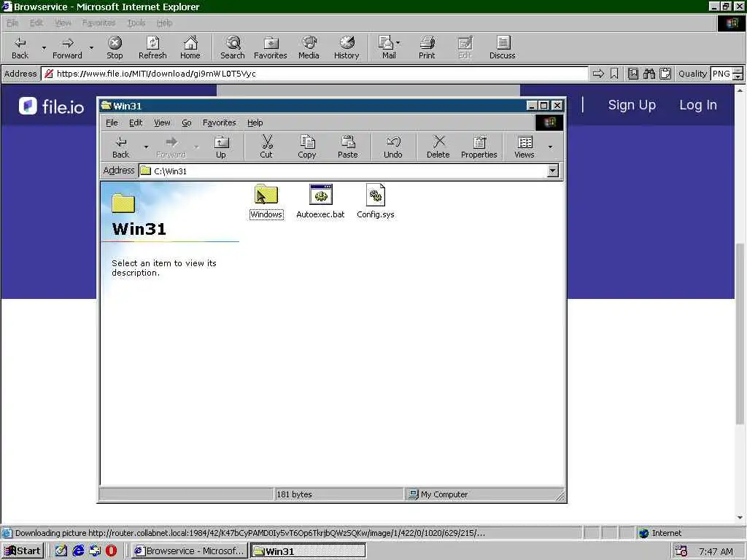Undo last action in Win31 window
The width and height of the screenshot is (747, 560).
pyautogui.click(x=393, y=147)
